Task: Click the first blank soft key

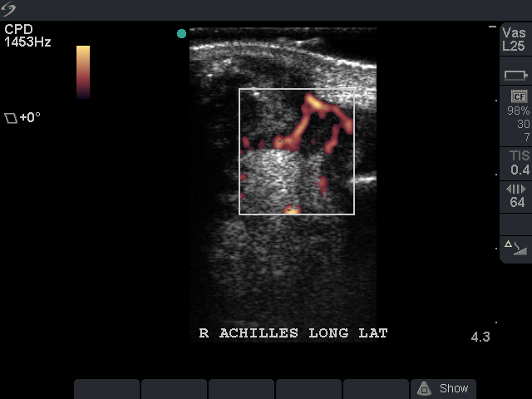Action: point(106,389)
